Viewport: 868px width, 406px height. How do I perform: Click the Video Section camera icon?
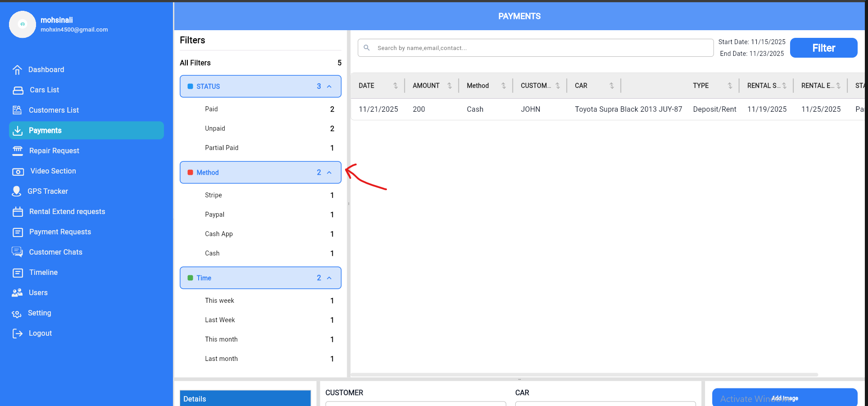pyautogui.click(x=18, y=172)
